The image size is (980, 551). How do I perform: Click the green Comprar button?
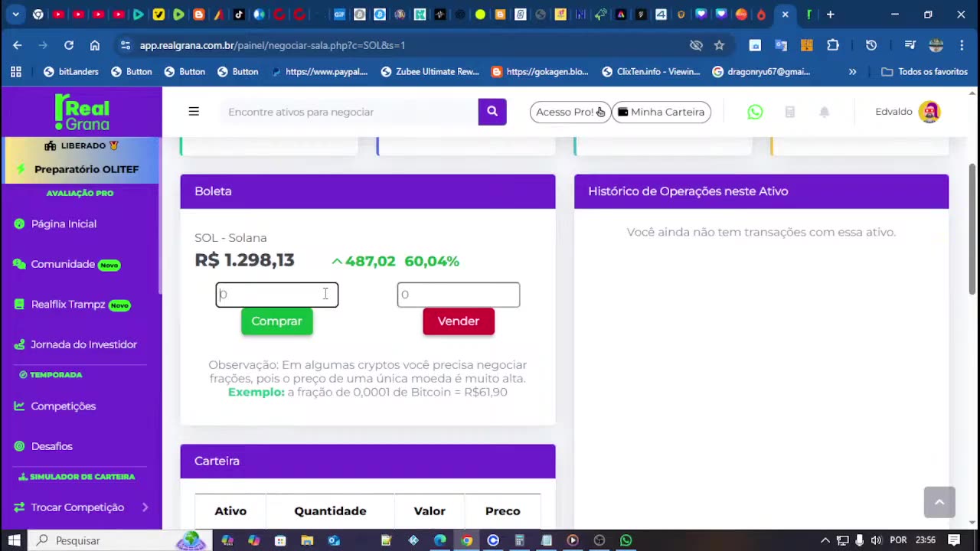click(277, 321)
